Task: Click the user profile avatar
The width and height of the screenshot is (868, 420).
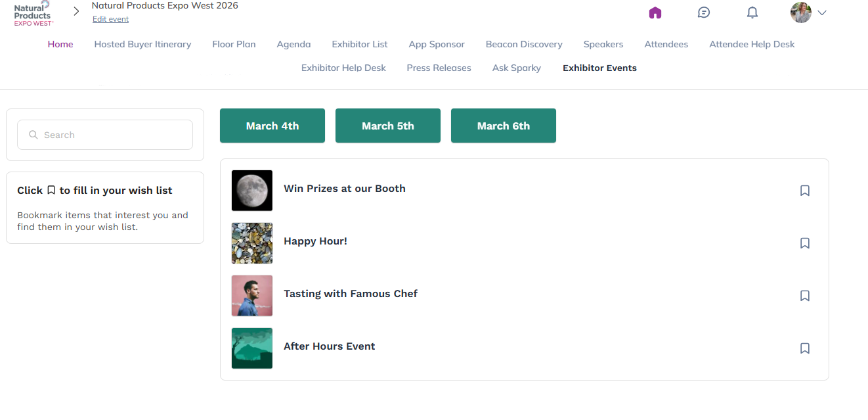Action: 801,12
